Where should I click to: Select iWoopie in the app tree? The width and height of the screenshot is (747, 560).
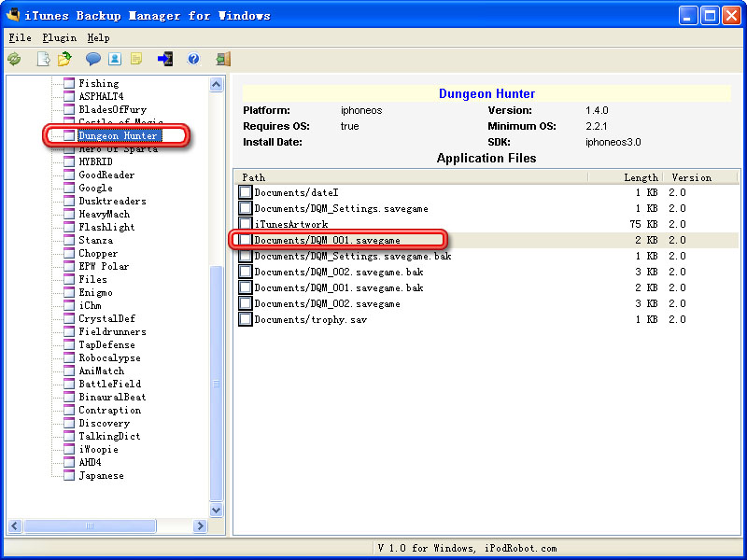[x=99, y=450]
